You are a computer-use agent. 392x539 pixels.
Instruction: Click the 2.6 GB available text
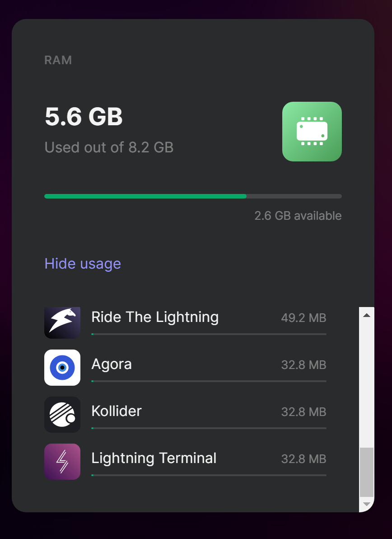298,216
